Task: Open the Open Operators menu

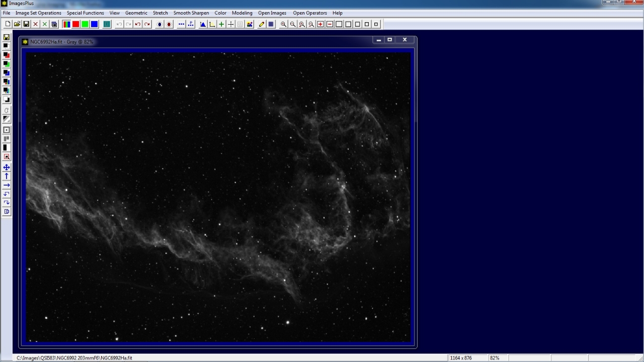Action: pos(310,13)
